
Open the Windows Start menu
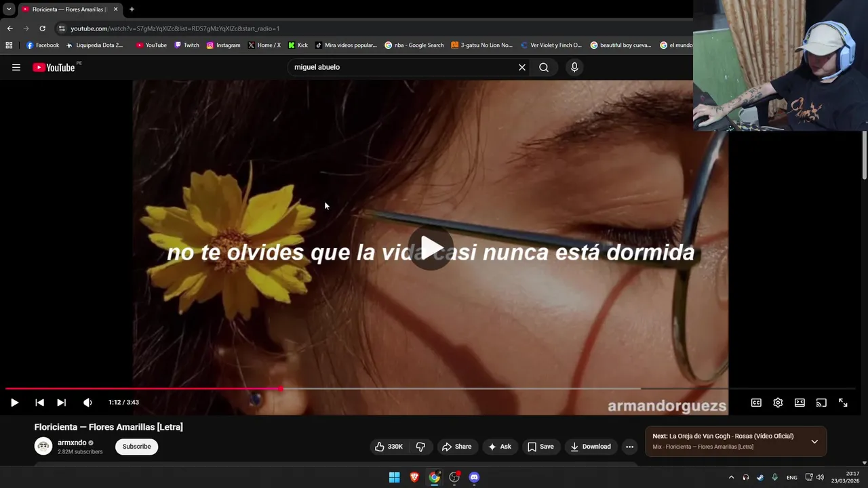point(394,477)
